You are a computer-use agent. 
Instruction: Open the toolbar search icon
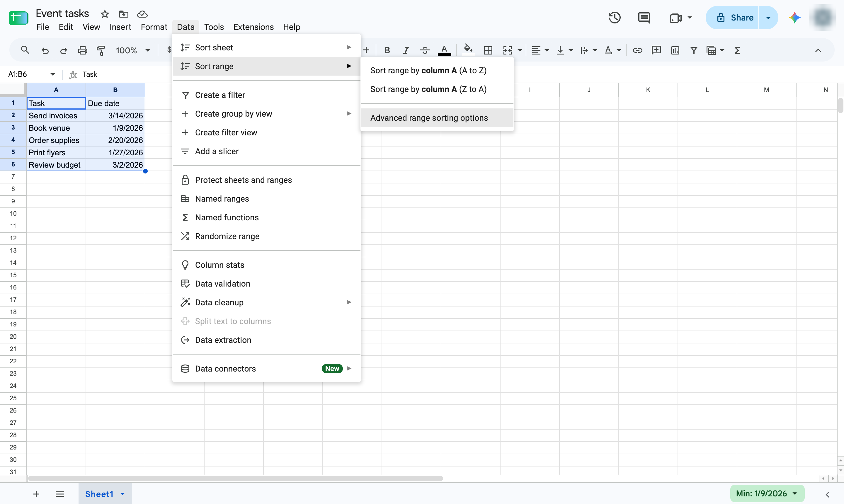point(25,50)
